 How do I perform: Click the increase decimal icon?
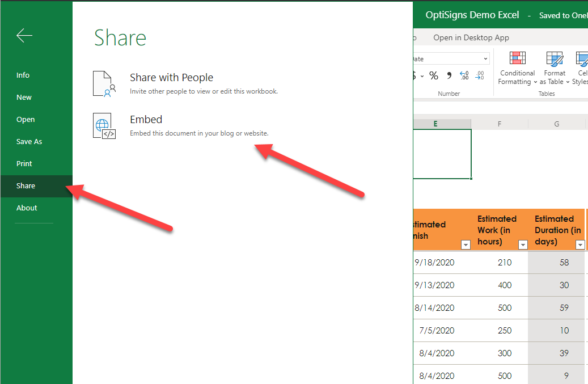coord(464,75)
